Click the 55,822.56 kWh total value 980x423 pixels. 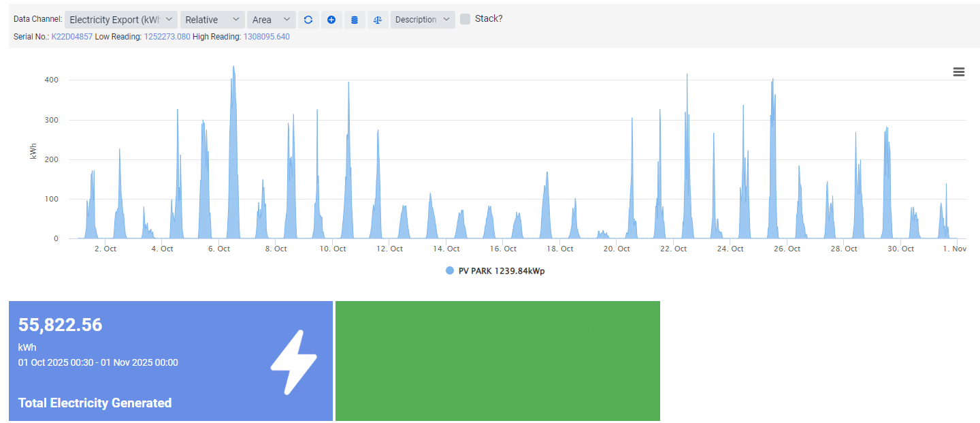(x=61, y=325)
